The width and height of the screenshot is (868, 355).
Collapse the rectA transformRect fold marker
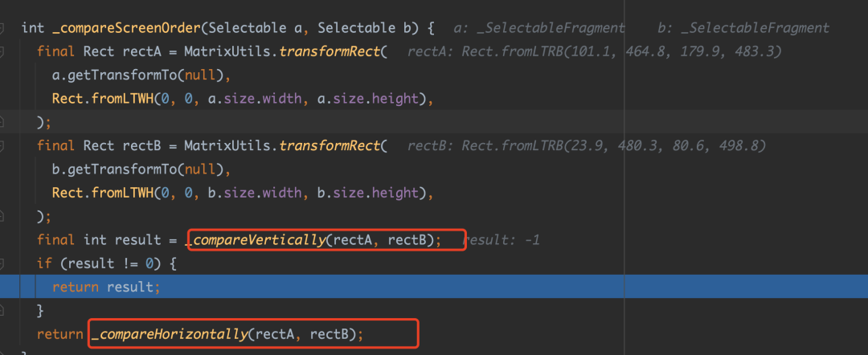pos(3,51)
